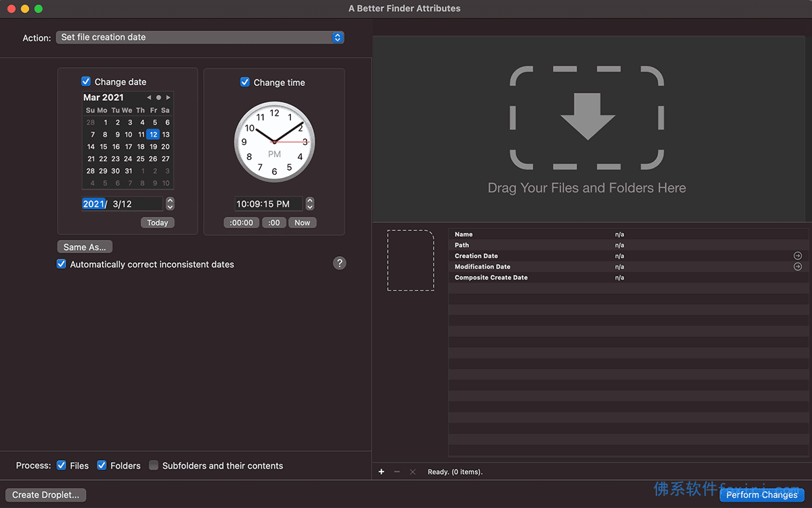Click the arrow icon beside Creation Date
Screen dimensions: 812x508
point(798,256)
